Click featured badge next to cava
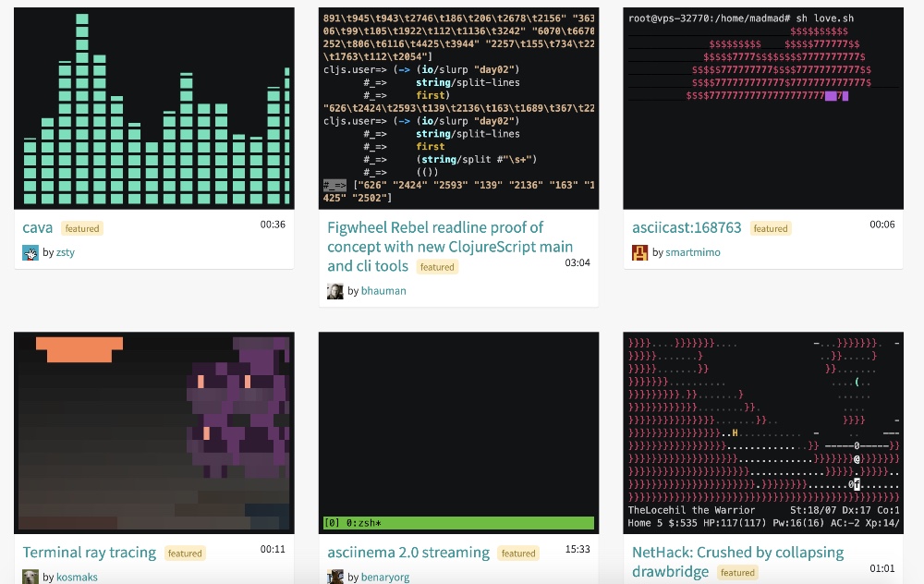Image resolution: width=924 pixels, height=584 pixels. click(82, 228)
